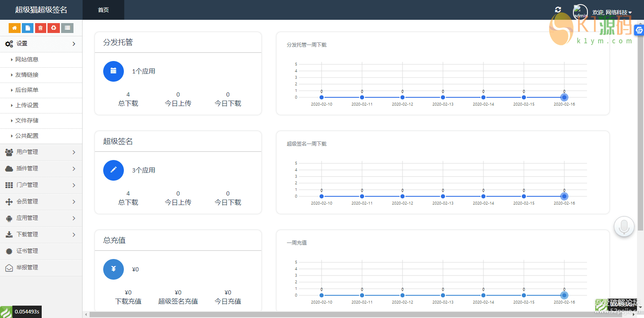Expand the 应用管理 sidebar menu

click(x=41, y=218)
